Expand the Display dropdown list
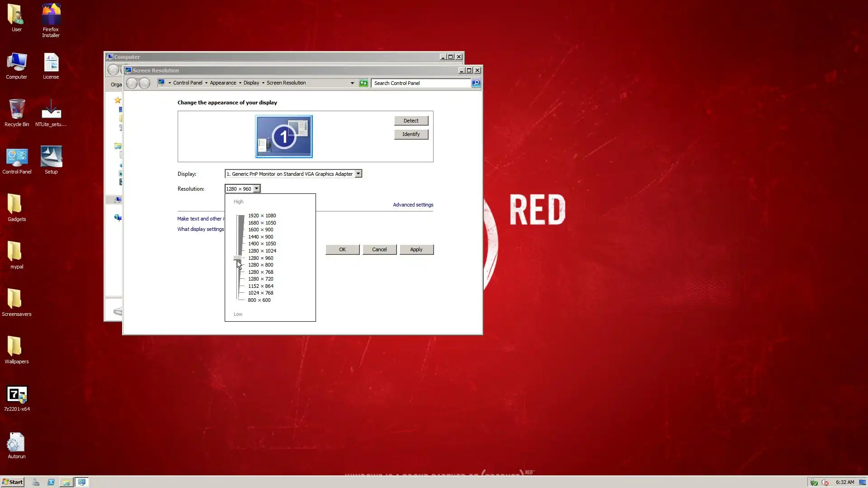Viewport: 868px width, 488px height. pyautogui.click(x=358, y=174)
